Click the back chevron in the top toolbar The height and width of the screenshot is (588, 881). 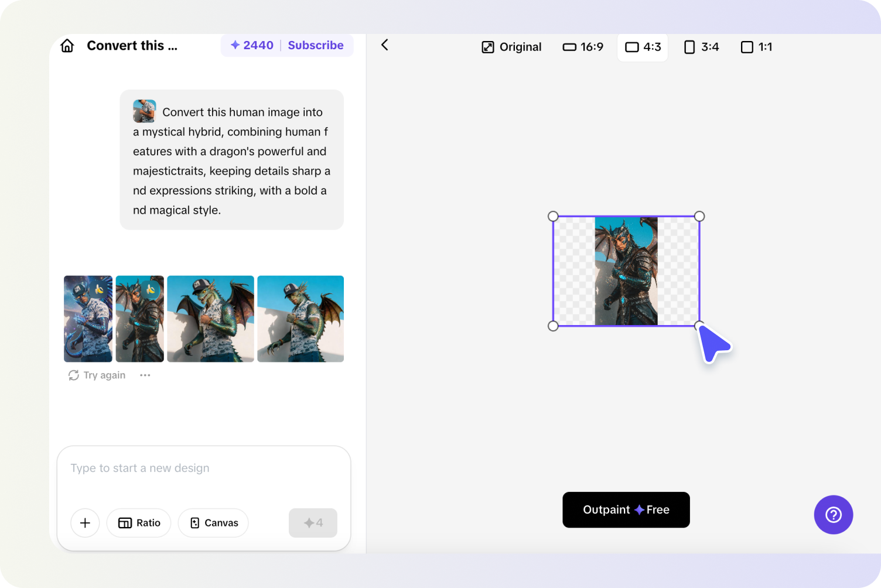coord(385,45)
